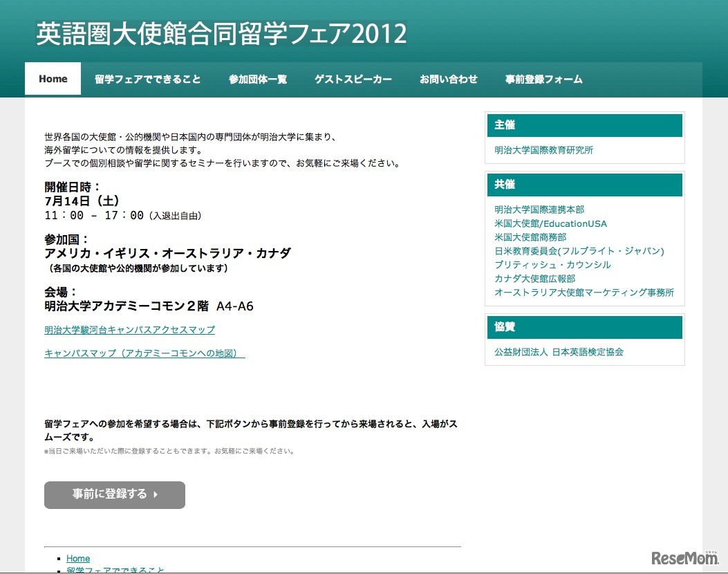This screenshot has width=728, height=574.
Task: Open the 参加団体一覧 tab
Action: pos(256,79)
